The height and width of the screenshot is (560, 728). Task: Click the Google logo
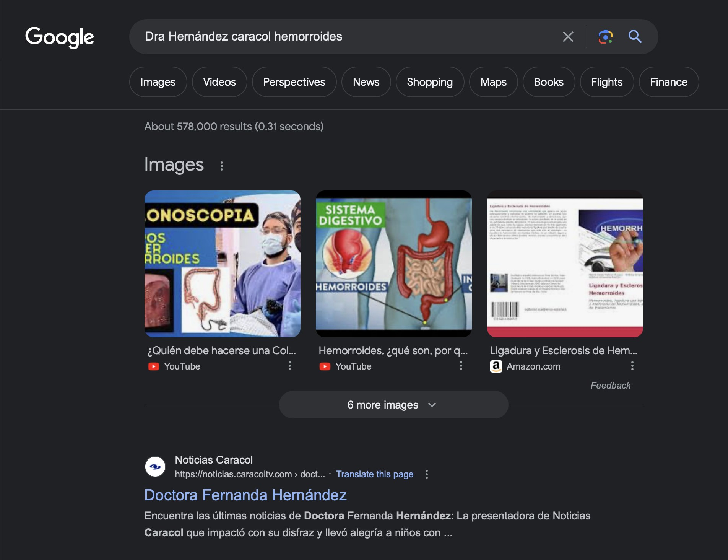[60, 37]
